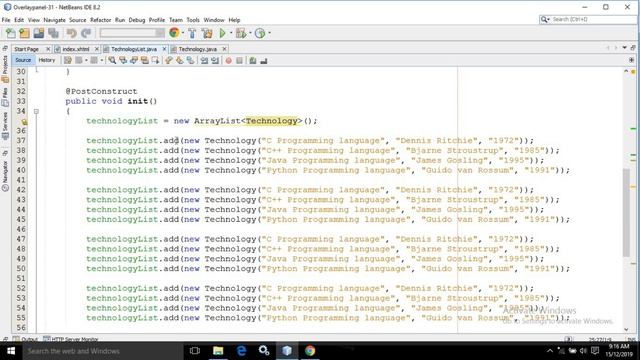640x360 pixels.
Task: Open File Explorer from taskbar
Action: (218, 351)
